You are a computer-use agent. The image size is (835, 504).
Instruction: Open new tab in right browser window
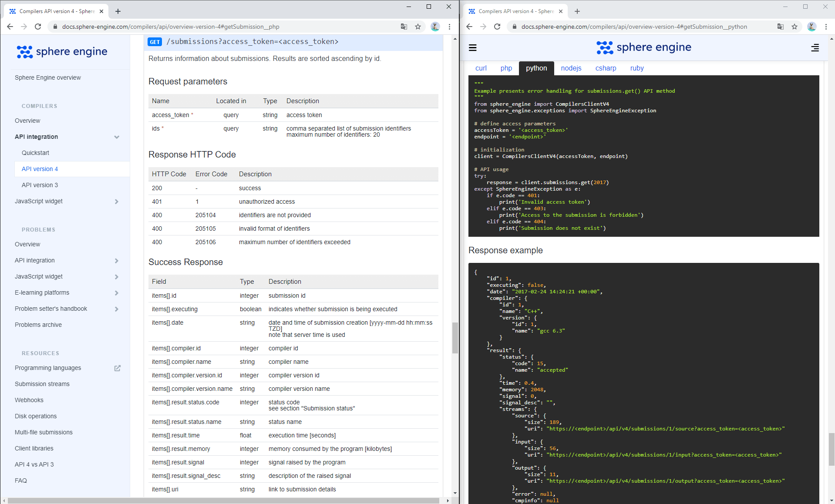click(x=577, y=11)
